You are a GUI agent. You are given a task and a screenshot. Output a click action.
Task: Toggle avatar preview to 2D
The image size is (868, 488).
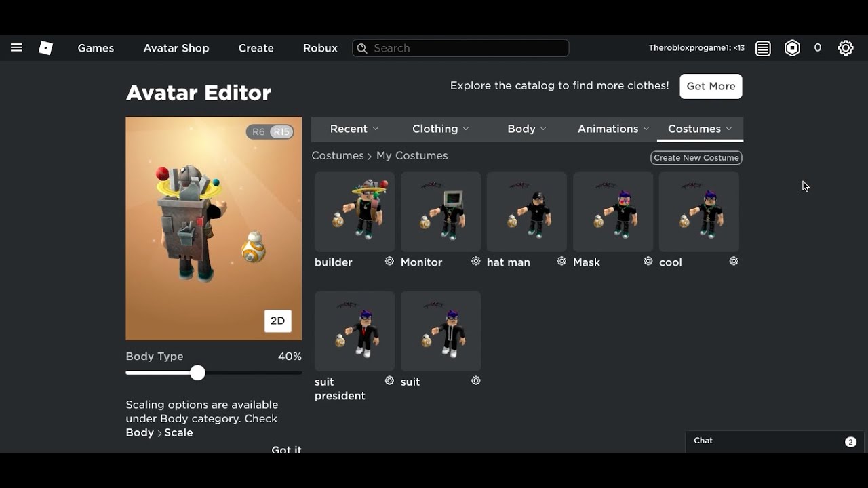pos(278,321)
